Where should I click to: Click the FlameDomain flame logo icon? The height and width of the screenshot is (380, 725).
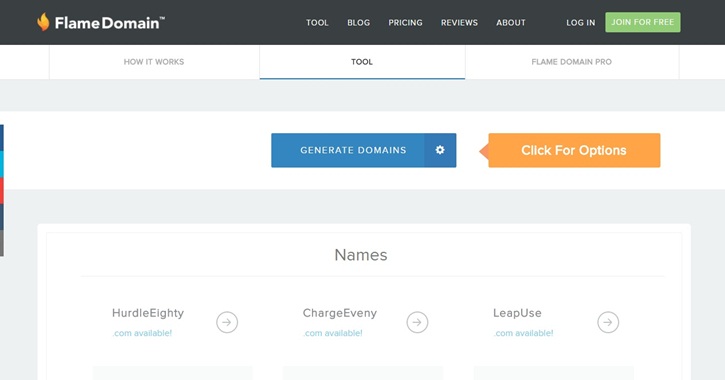coord(43,22)
